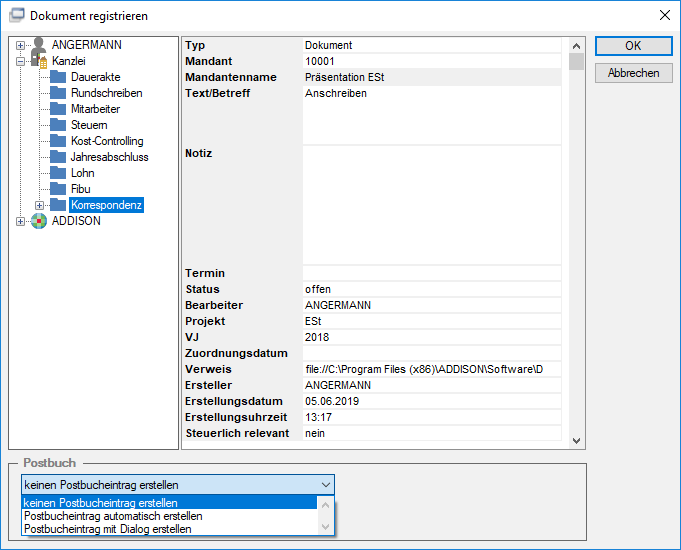Image resolution: width=681 pixels, height=550 pixels.
Task: Select the Lohn folder label
Action: pyautogui.click(x=83, y=173)
